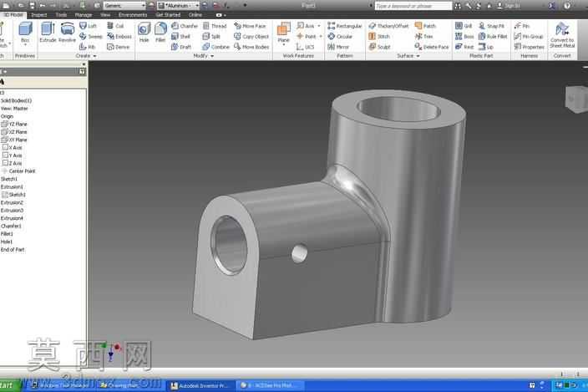The height and width of the screenshot is (392, 588).
Task: Click the Chamfer tool
Action: coord(185,26)
